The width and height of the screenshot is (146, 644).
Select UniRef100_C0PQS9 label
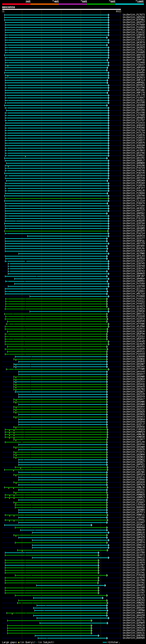click(x=134, y=429)
